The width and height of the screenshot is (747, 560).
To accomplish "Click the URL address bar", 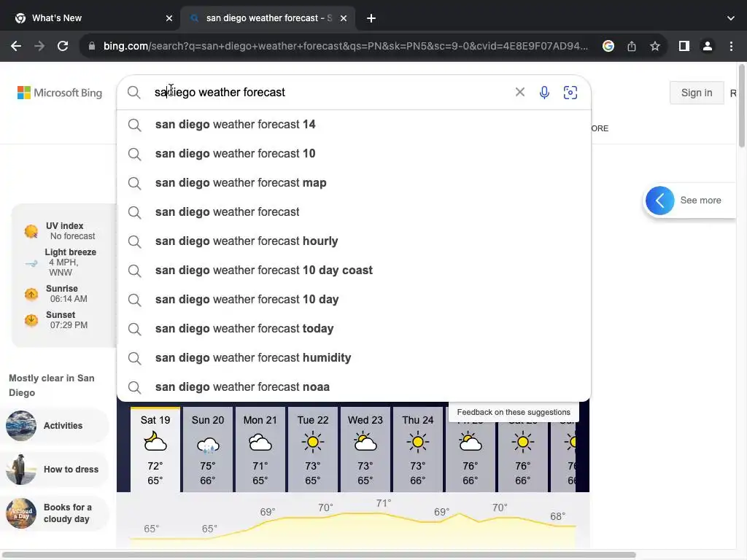I will pos(345,46).
